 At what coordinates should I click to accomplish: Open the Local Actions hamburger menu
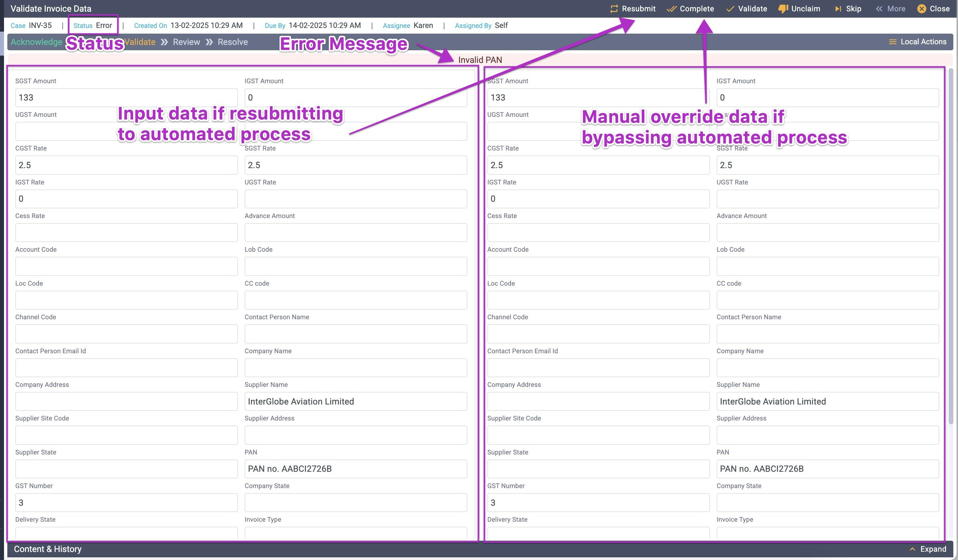[x=893, y=42]
